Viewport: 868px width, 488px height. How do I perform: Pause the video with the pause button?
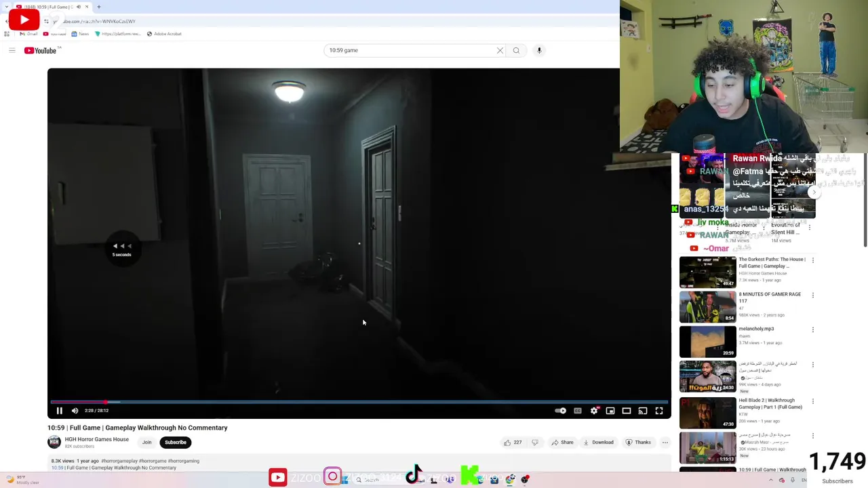59,411
